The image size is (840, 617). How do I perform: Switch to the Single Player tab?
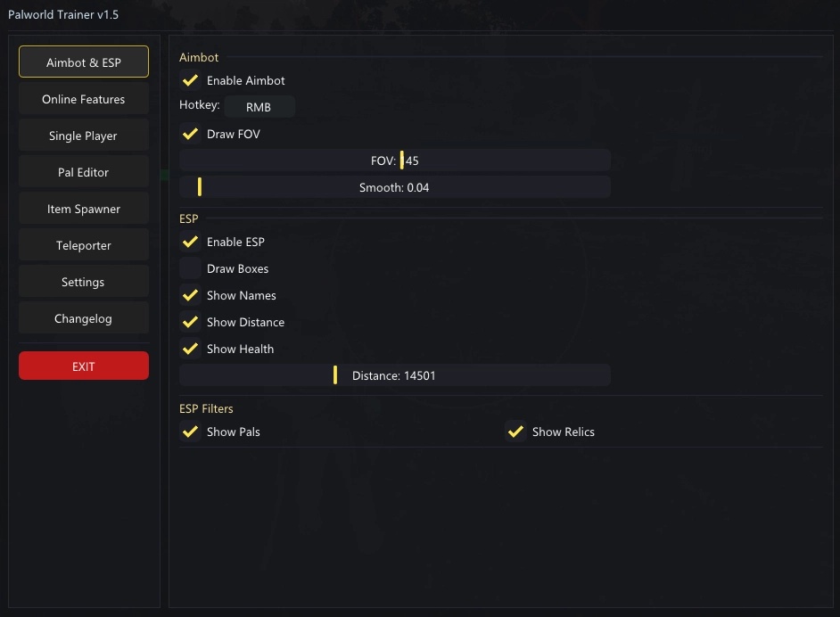tap(84, 135)
